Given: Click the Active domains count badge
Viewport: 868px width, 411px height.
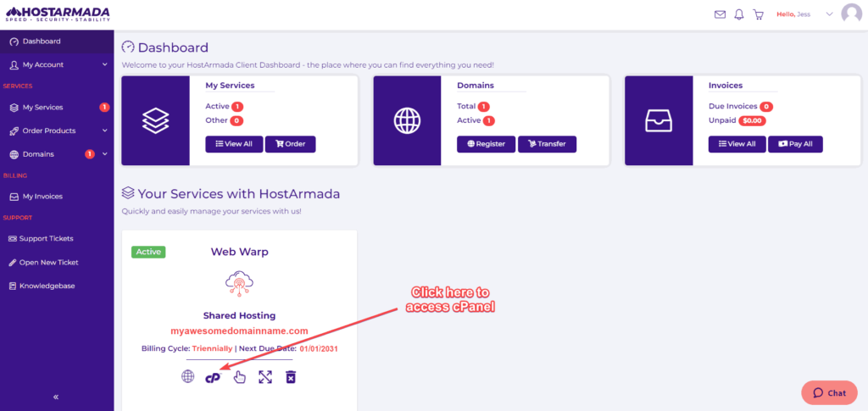Looking at the screenshot, I should click(489, 120).
